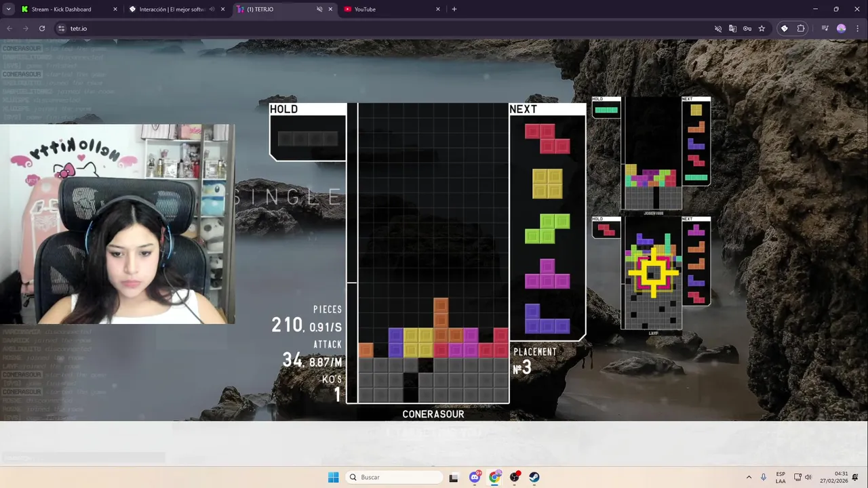This screenshot has height=488, width=868.
Task: Open the media control icon
Action: pos(825,28)
